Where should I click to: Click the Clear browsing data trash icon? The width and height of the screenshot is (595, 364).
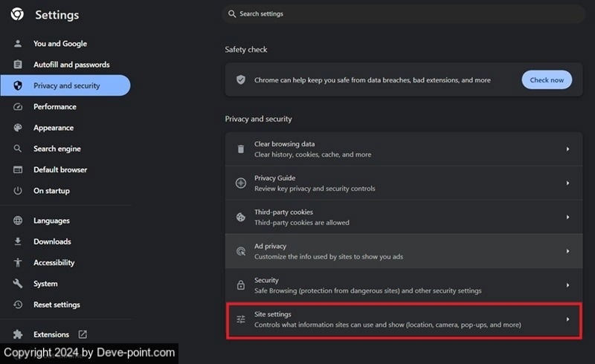(x=240, y=149)
